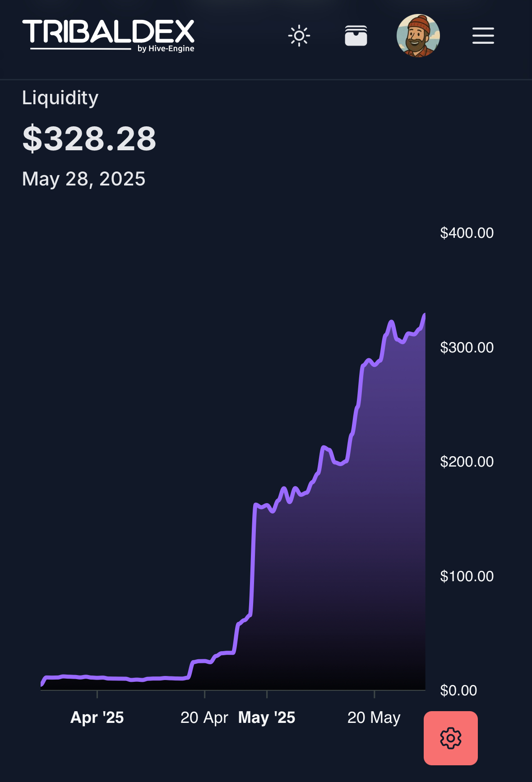532x782 pixels.
Task: Click the $400.00 axis label
Action: [467, 233]
